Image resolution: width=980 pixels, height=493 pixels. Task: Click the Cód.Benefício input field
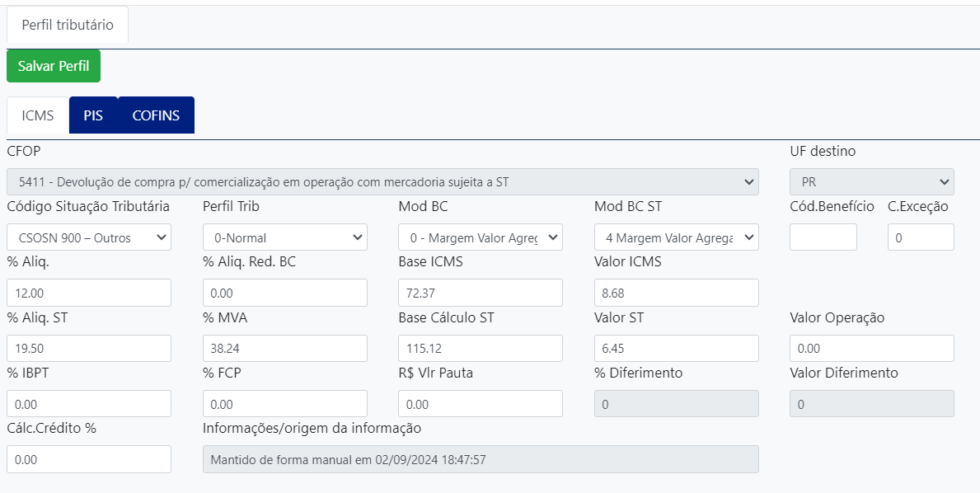(823, 237)
